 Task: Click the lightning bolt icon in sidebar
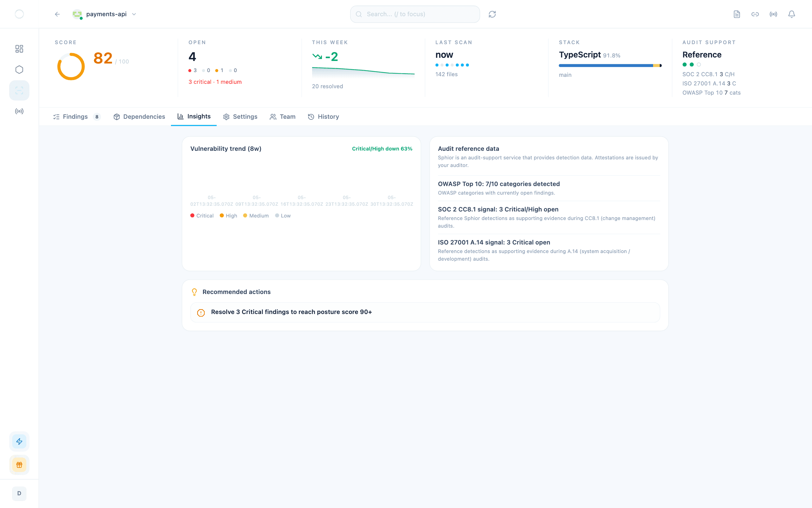(x=19, y=441)
